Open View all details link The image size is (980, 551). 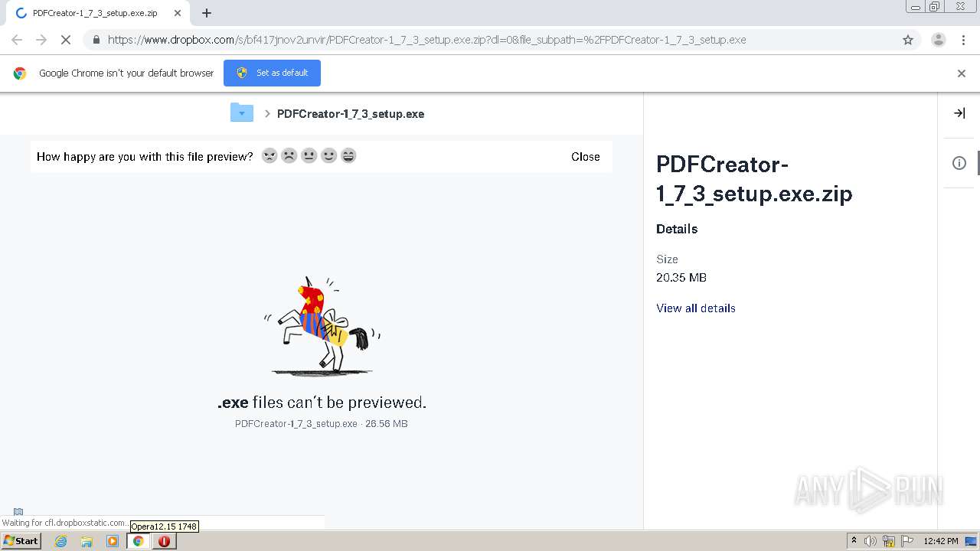(696, 308)
